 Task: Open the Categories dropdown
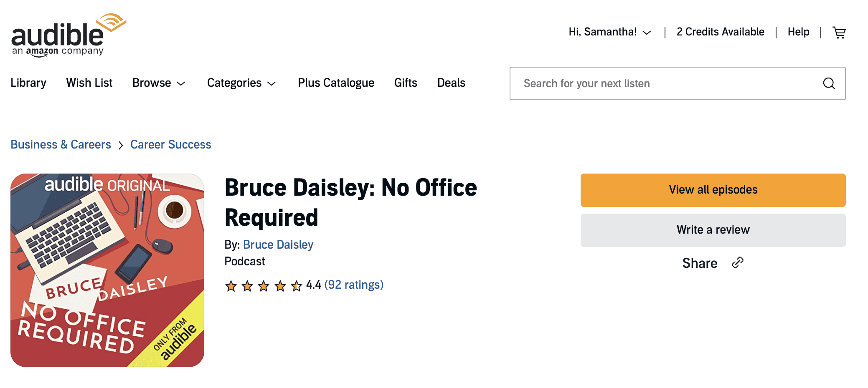point(241,83)
